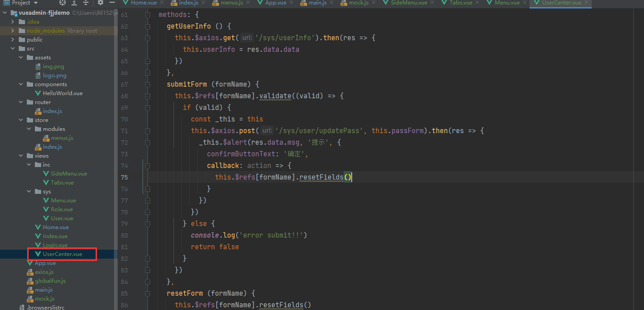Collapse the views folder
The image size is (644, 310).
point(21,156)
